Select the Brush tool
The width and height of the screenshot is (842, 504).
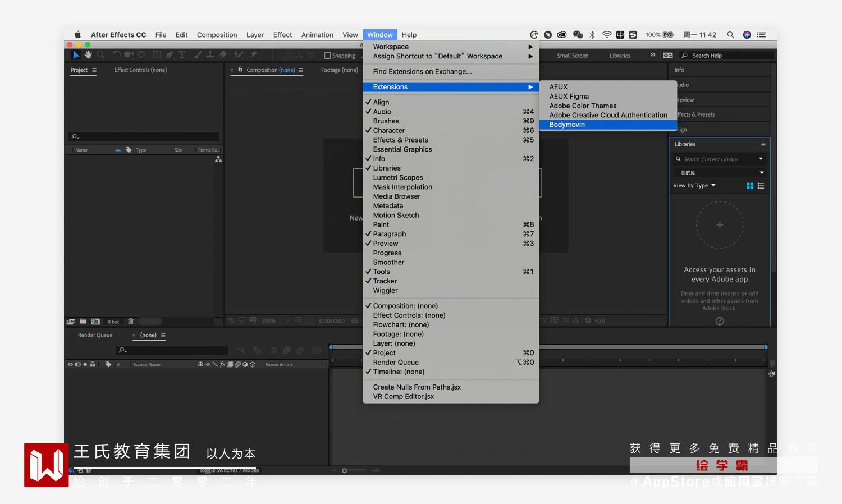point(198,55)
